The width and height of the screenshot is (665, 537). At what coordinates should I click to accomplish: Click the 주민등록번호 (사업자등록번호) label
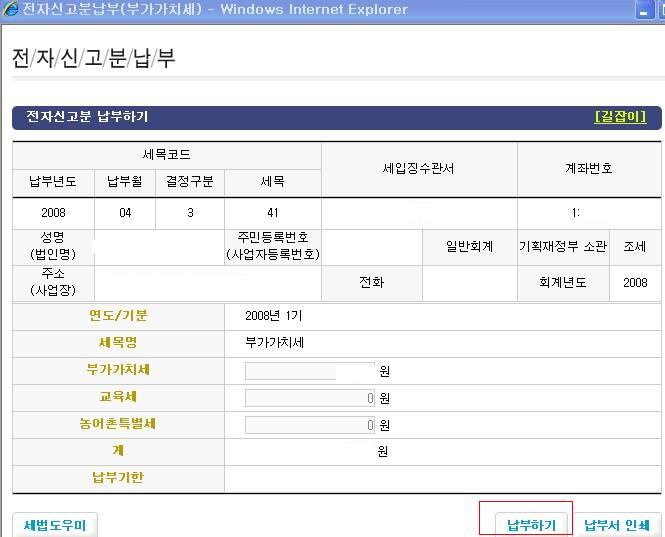[x=273, y=246]
